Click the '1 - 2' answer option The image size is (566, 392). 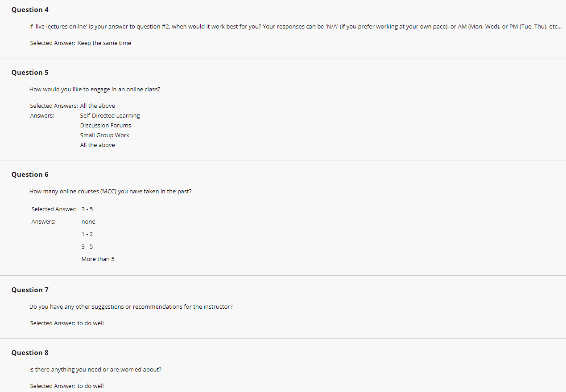pos(87,234)
